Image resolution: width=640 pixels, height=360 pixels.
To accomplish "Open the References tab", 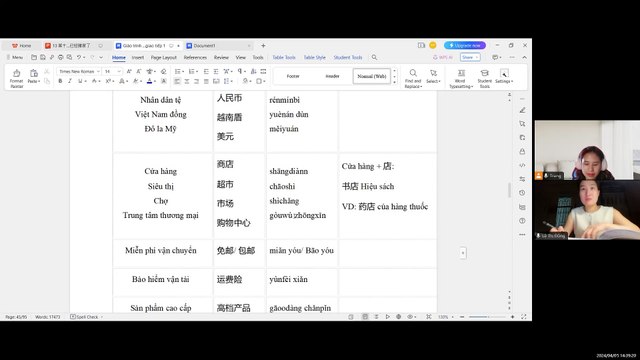I will pyautogui.click(x=195, y=58).
